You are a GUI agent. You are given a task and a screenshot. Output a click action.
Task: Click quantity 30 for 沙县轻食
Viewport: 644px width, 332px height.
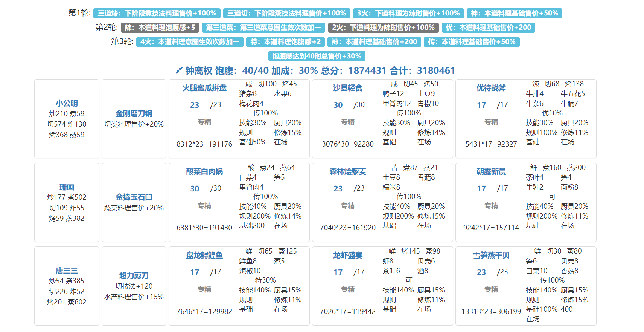338,105
